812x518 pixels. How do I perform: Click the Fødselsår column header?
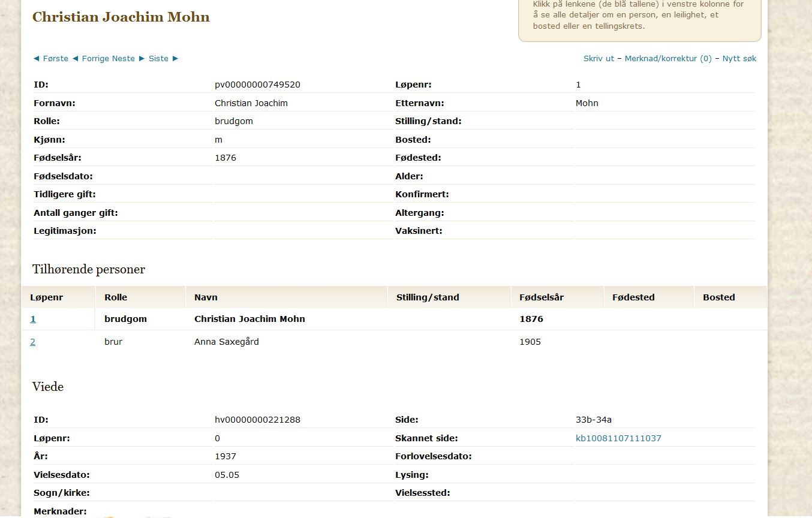(542, 297)
